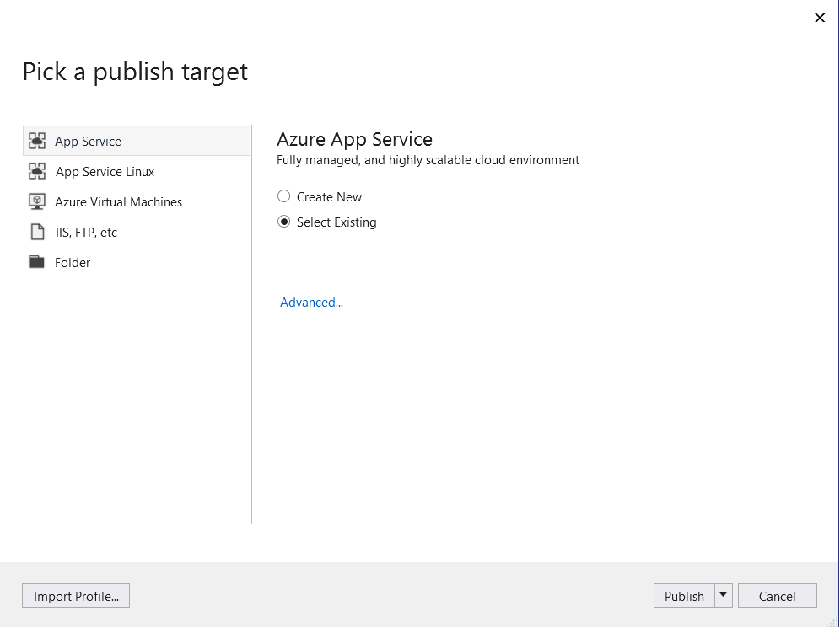The image size is (840, 627).
Task: Switch to the App Service Linux target
Action: [x=137, y=171]
